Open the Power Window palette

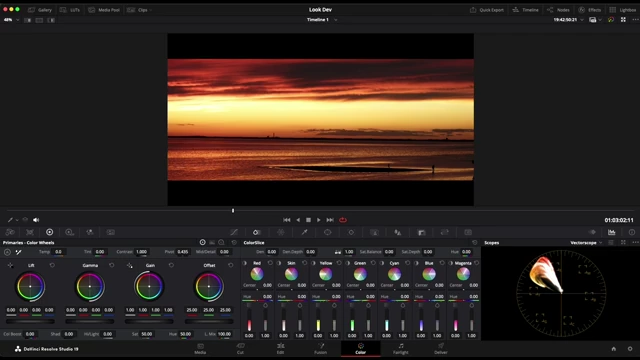(x=327, y=232)
